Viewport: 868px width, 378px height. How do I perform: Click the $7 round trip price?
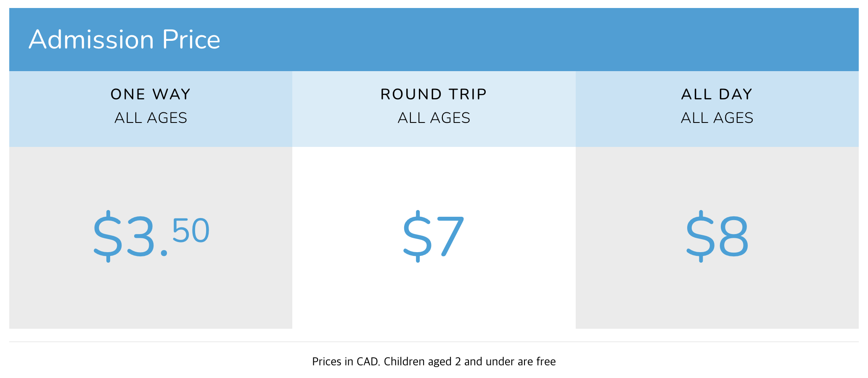tap(434, 236)
